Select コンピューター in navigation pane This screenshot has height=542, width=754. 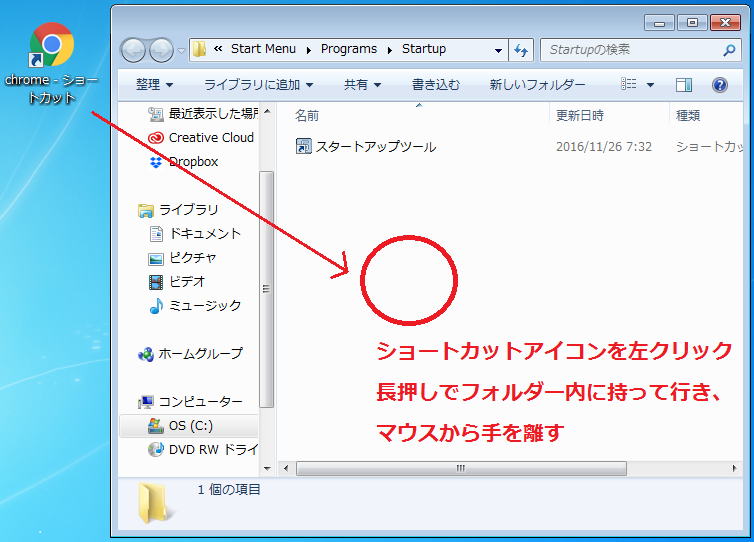(x=190, y=402)
